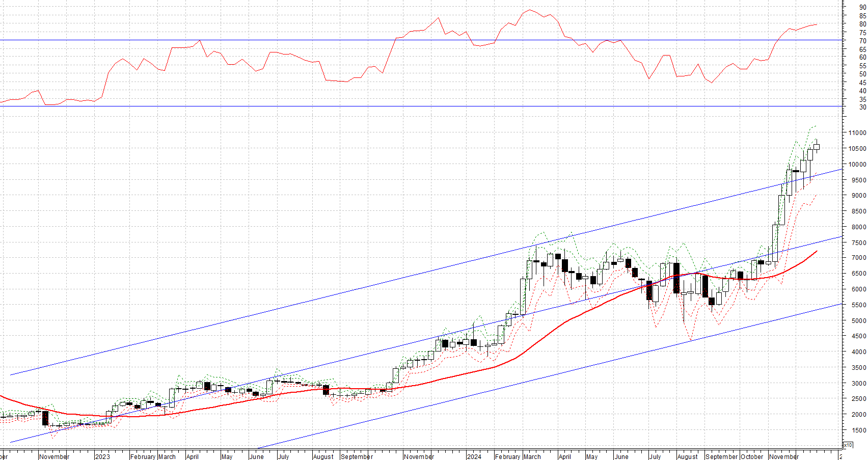This screenshot has width=868, height=460.
Task: Select the 9000 price axis label
Action: tap(858, 196)
